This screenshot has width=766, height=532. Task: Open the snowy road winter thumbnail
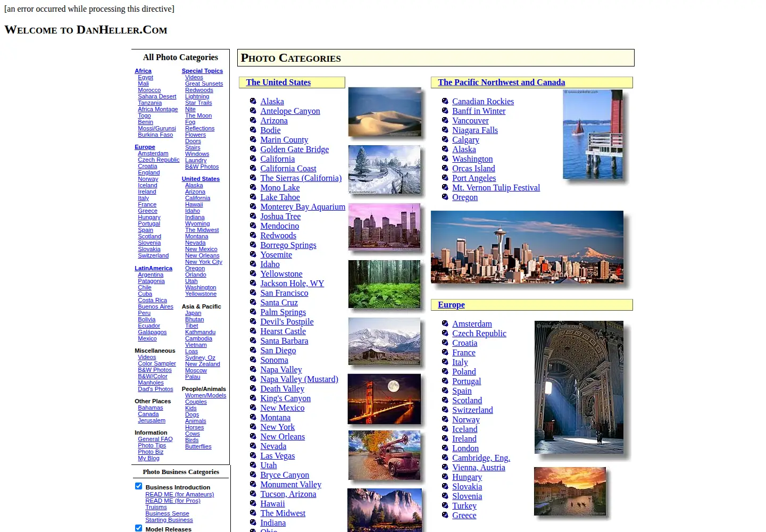(x=385, y=170)
